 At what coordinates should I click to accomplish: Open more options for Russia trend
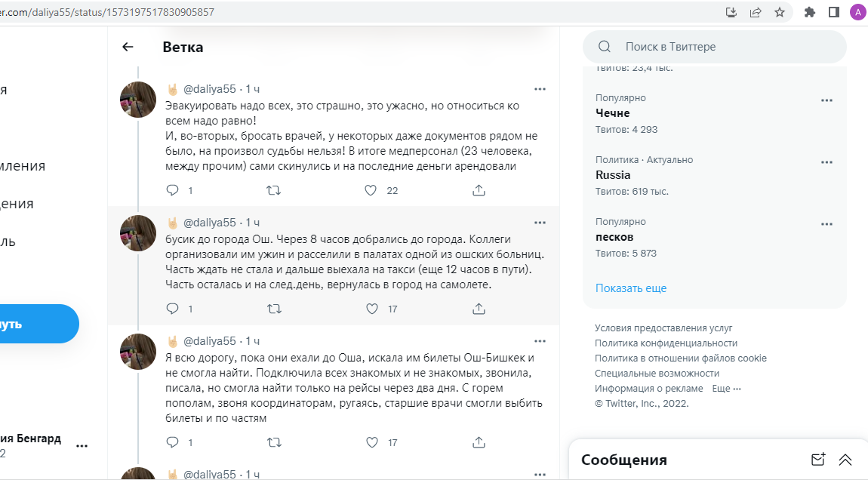pos(827,162)
